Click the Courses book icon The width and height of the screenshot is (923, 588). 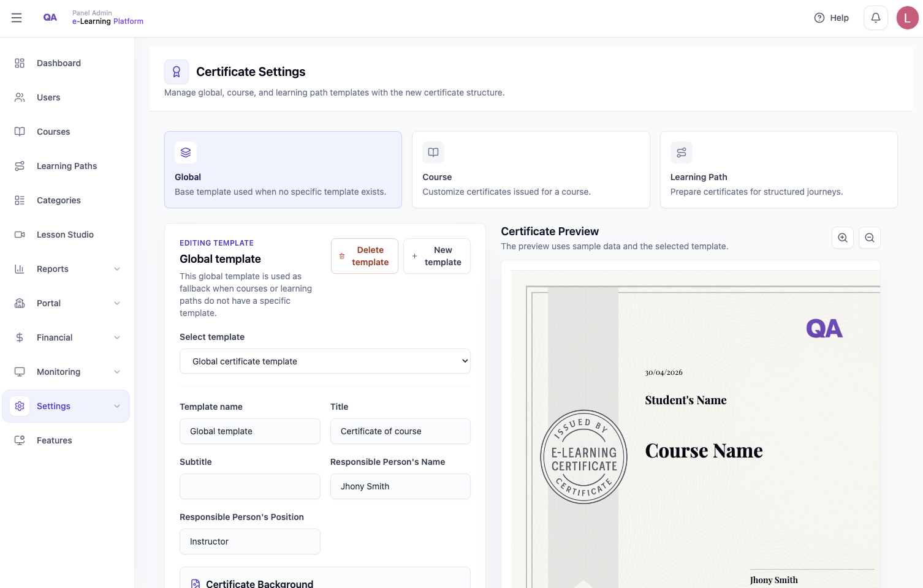coord(20,132)
